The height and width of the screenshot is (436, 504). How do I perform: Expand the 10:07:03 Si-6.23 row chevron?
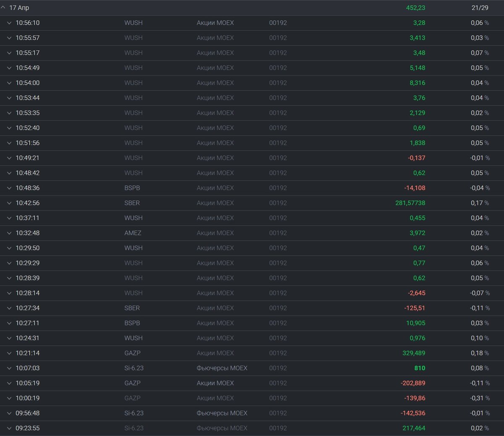9,368
